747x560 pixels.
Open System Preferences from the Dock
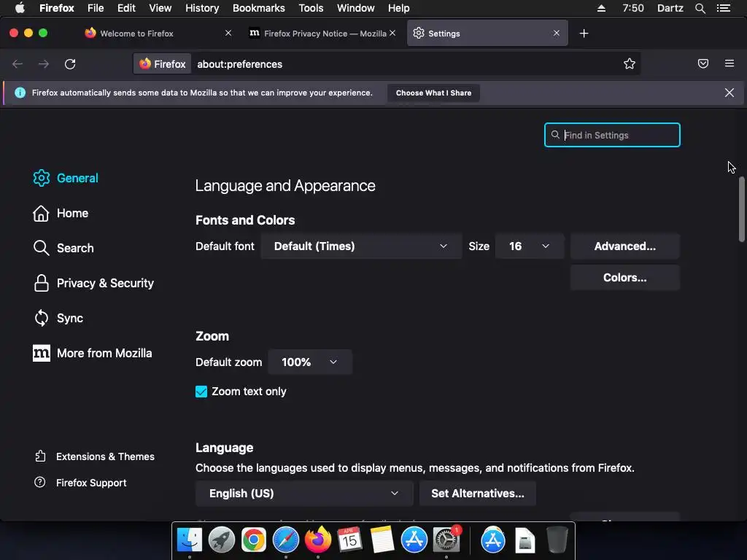click(x=446, y=540)
